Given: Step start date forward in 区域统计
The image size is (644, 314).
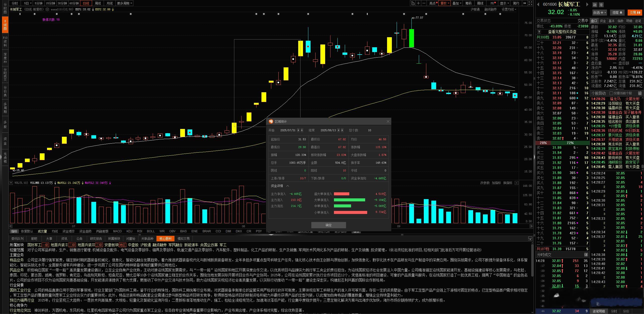Looking at the screenshot, I should click(x=302, y=130).
